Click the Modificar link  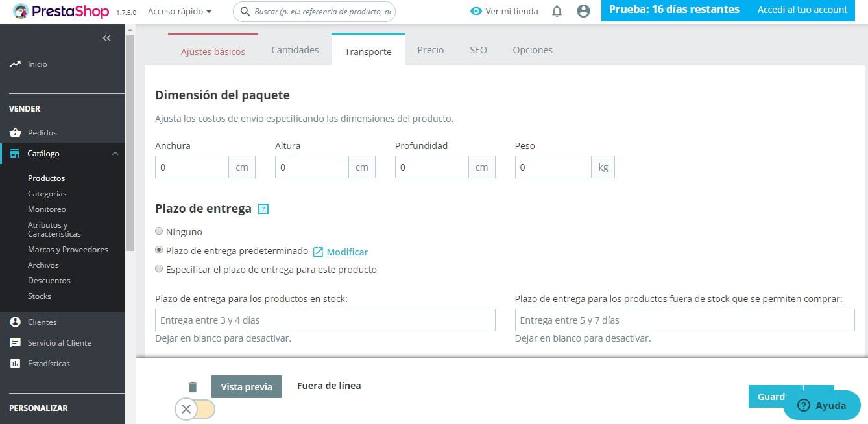[x=348, y=252]
